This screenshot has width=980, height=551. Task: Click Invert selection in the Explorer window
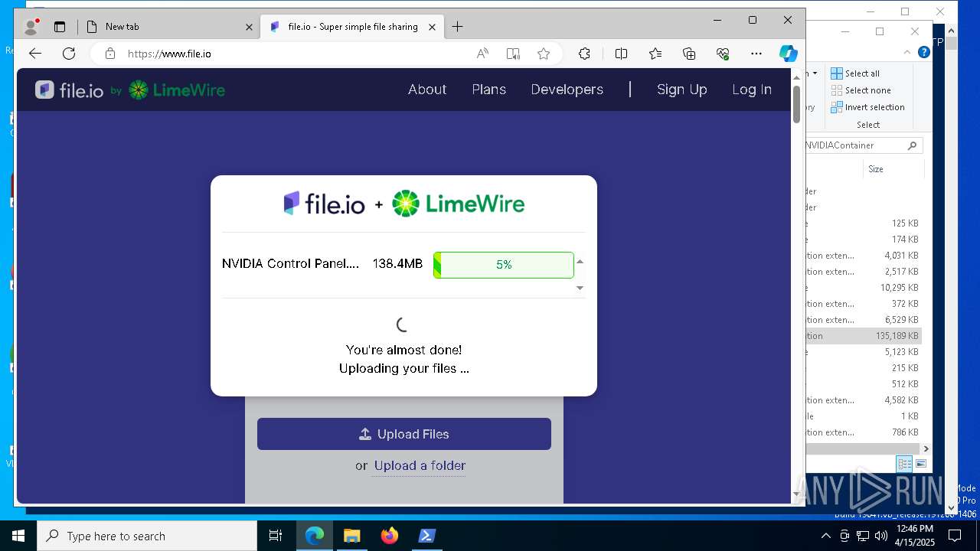[x=868, y=107]
